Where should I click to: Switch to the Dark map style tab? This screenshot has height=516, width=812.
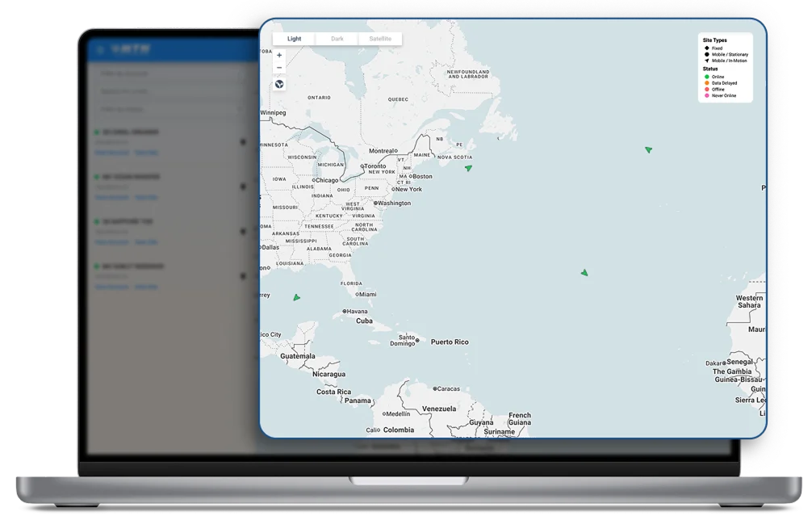pyautogui.click(x=337, y=38)
